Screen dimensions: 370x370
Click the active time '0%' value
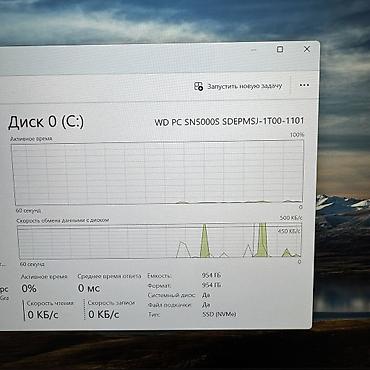[x=29, y=288]
